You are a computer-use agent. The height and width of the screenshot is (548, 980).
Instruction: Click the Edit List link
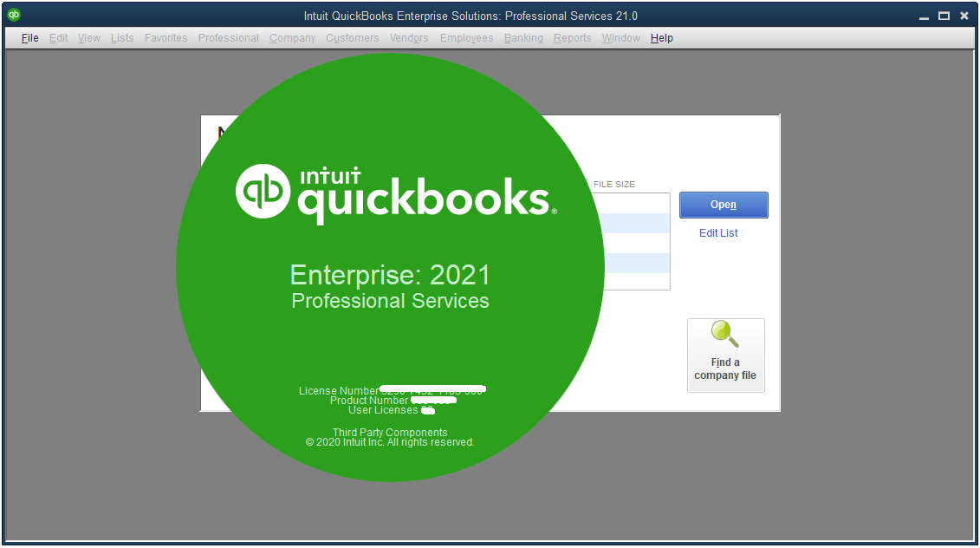[718, 232]
